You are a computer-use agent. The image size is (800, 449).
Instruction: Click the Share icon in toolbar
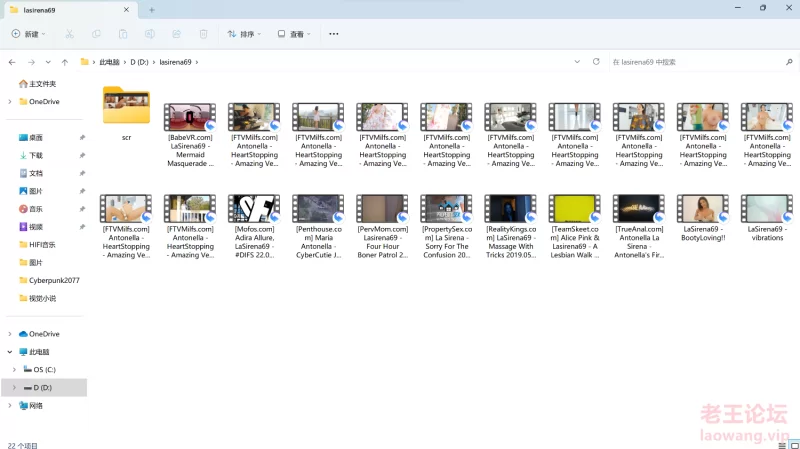(x=177, y=34)
